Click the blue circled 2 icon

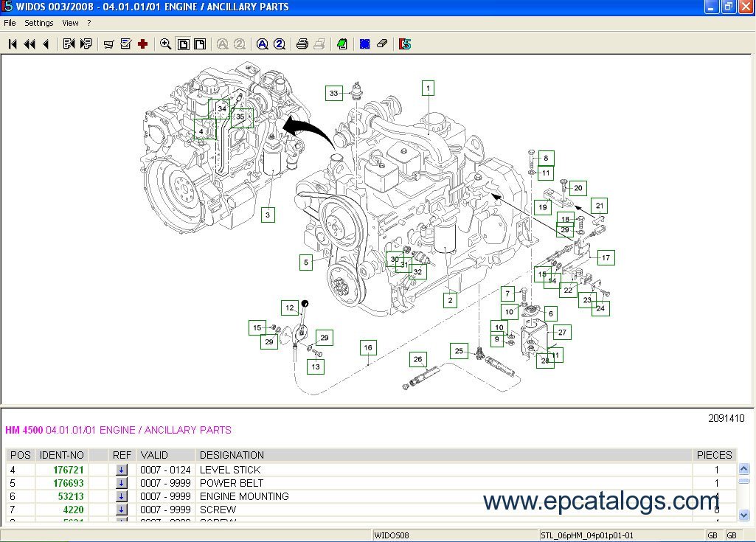click(x=280, y=44)
